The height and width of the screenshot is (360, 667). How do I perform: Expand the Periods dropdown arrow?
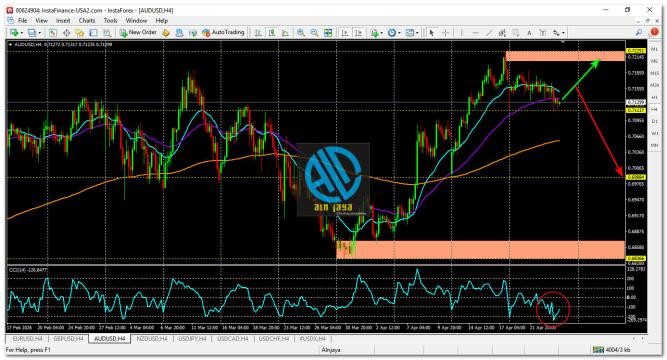click(399, 33)
